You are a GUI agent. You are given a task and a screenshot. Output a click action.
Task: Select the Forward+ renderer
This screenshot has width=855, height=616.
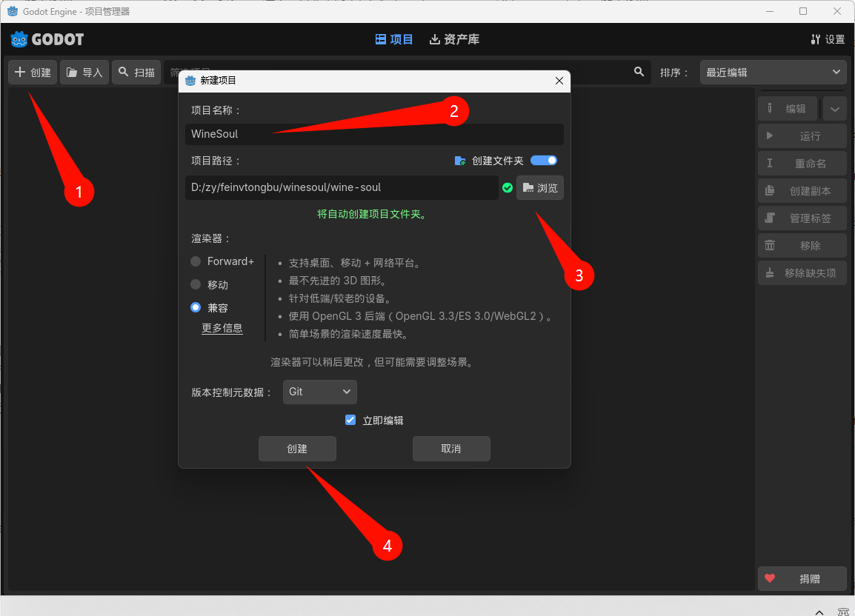pos(222,261)
